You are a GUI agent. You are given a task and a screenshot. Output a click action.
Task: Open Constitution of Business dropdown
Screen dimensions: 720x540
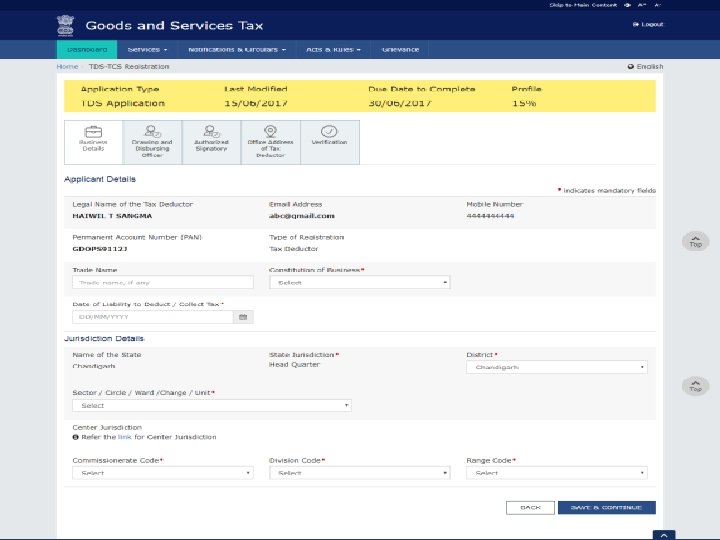(x=360, y=282)
